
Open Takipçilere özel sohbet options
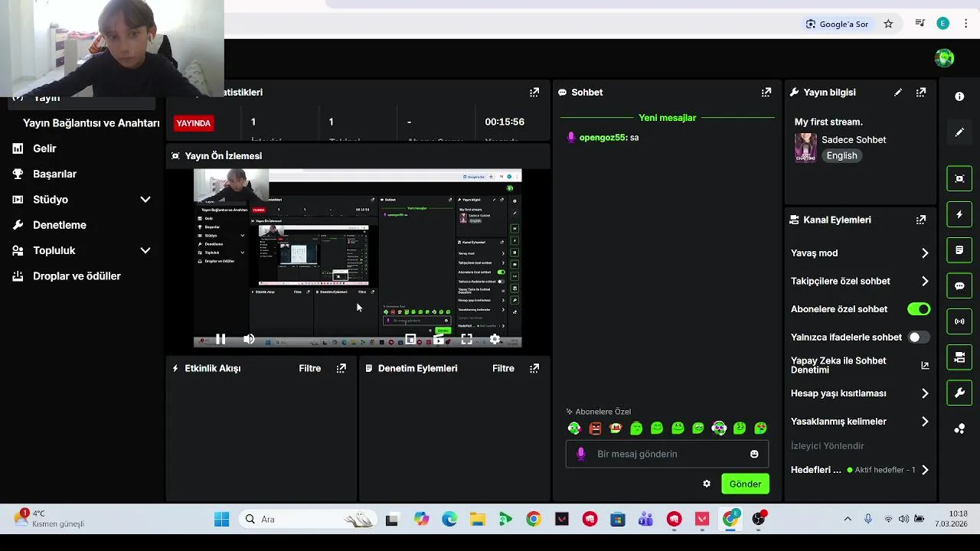(x=859, y=281)
